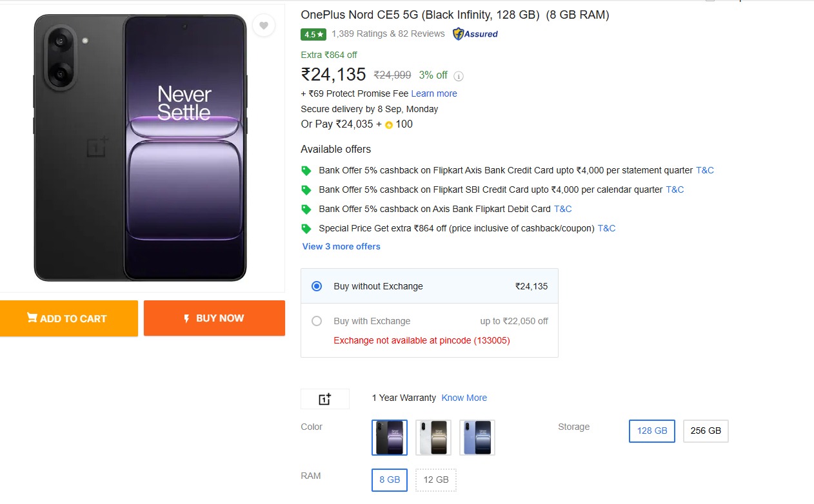This screenshot has height=504, width=814.
Task: Choose the white color variant thumbnail
Action: click(433, 437)
